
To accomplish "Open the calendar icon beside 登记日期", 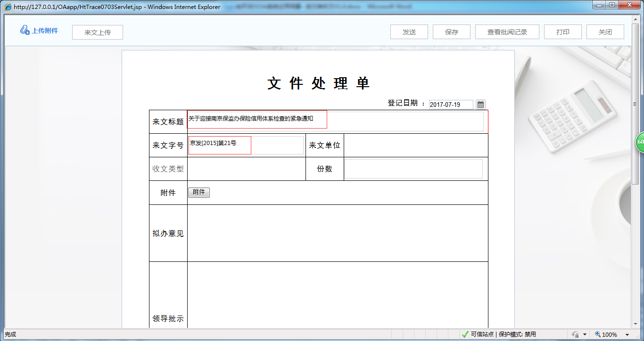I will (x=480, y=104).
